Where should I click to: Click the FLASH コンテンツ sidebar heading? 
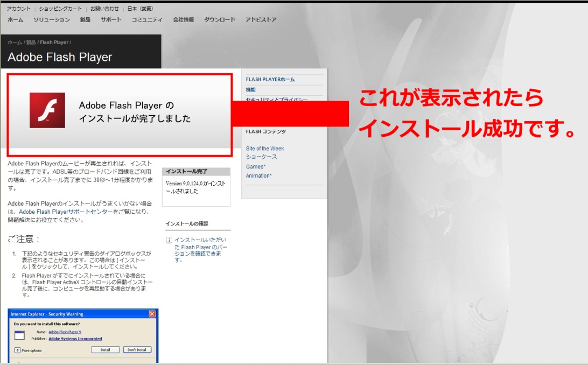[266, 131]
